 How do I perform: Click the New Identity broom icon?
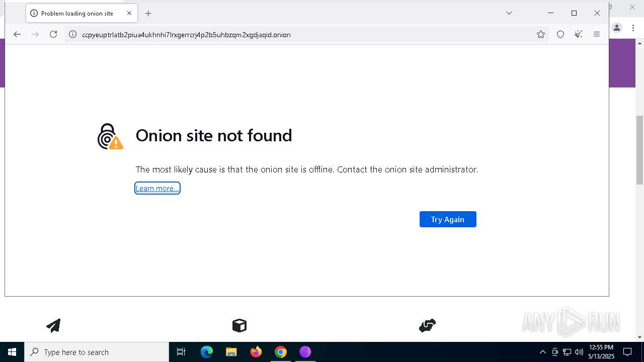point(579,34)
